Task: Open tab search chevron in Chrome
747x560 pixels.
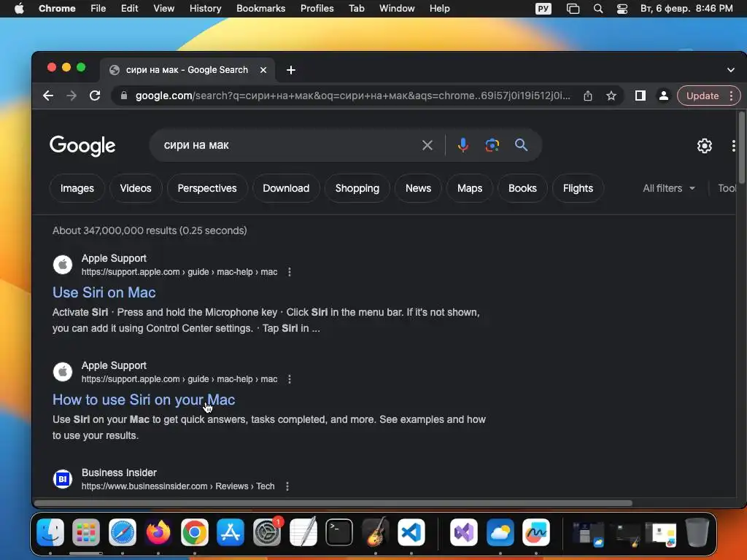Action: point(731,70)
